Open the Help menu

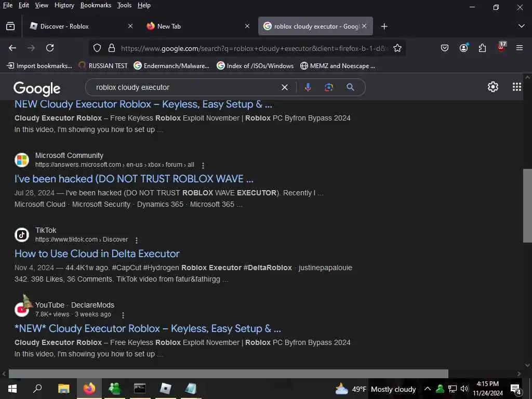[144, 5]
